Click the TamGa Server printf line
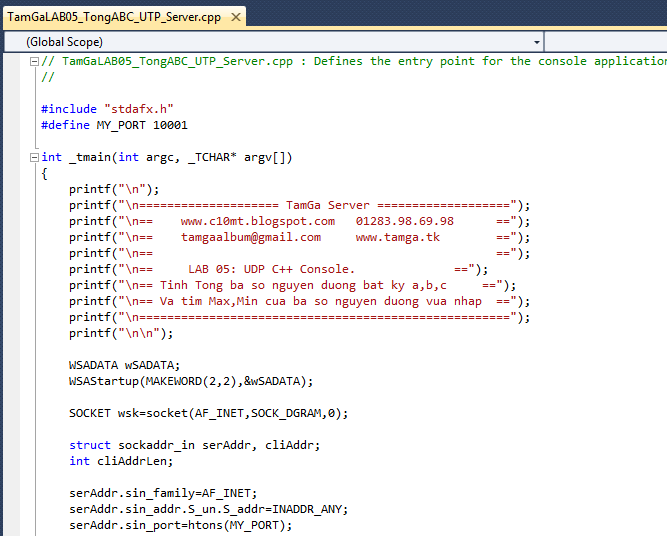This screenshot has height=536, width=667. 299,205
